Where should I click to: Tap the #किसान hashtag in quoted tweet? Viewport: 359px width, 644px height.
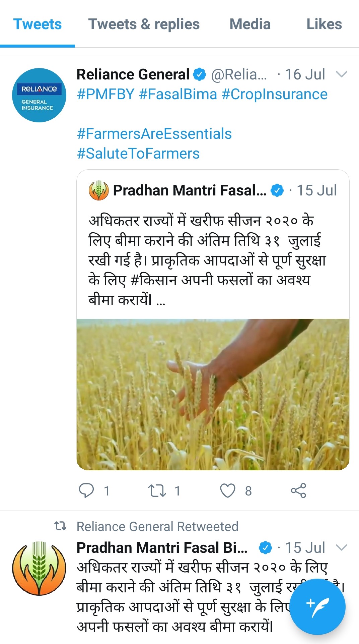[153, 280]
